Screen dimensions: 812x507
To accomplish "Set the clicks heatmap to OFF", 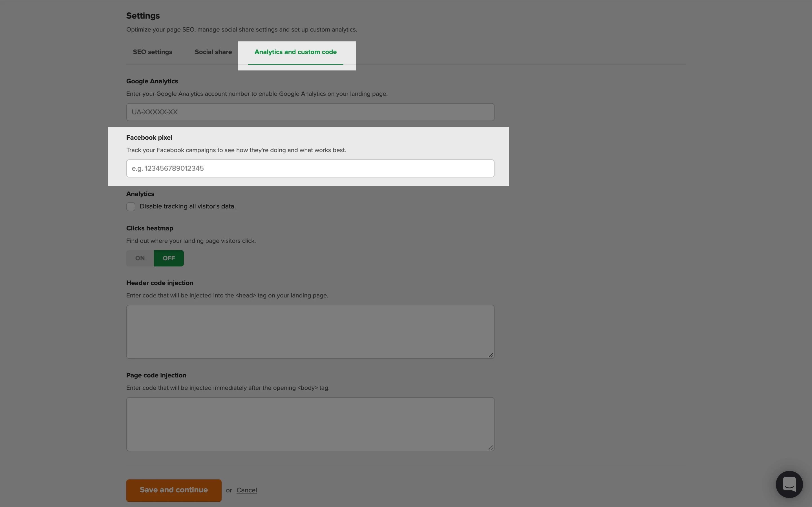I will coord(168,258).
